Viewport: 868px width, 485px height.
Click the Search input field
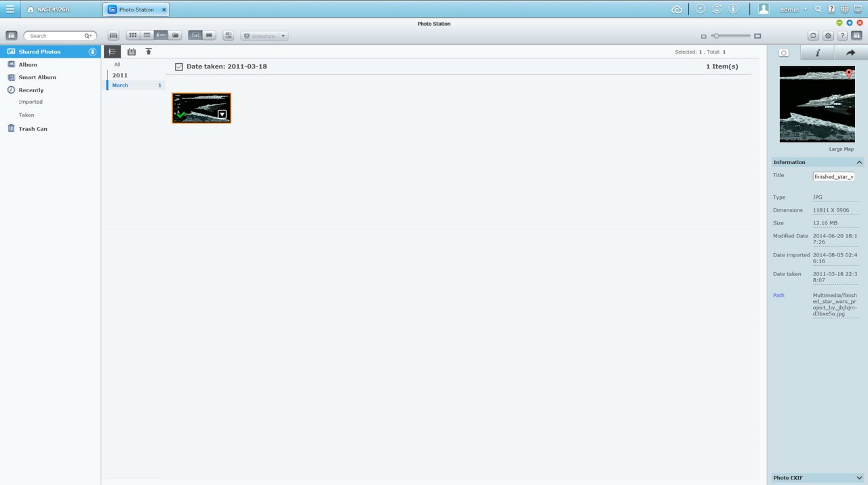(x=56, y=35)
